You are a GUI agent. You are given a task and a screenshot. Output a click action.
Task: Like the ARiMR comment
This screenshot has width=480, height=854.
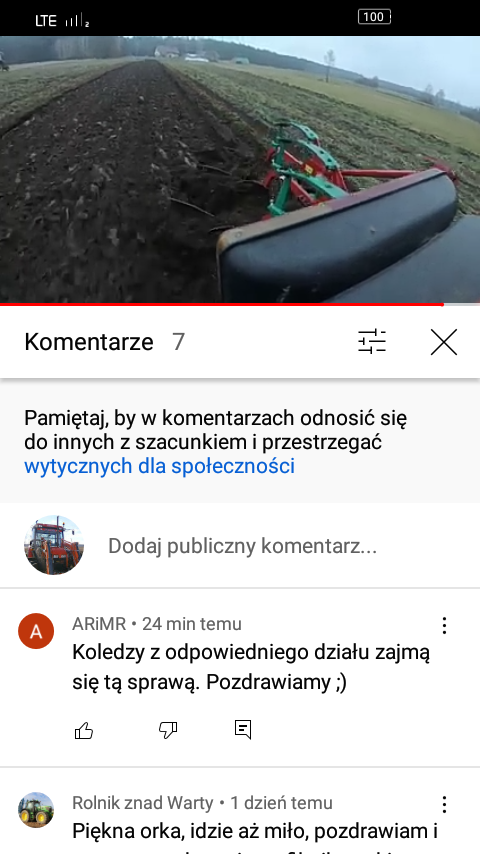coord(84,730)
